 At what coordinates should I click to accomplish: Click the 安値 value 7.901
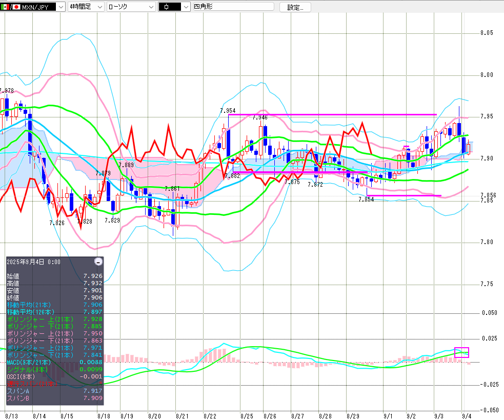[x=93, y=290]
